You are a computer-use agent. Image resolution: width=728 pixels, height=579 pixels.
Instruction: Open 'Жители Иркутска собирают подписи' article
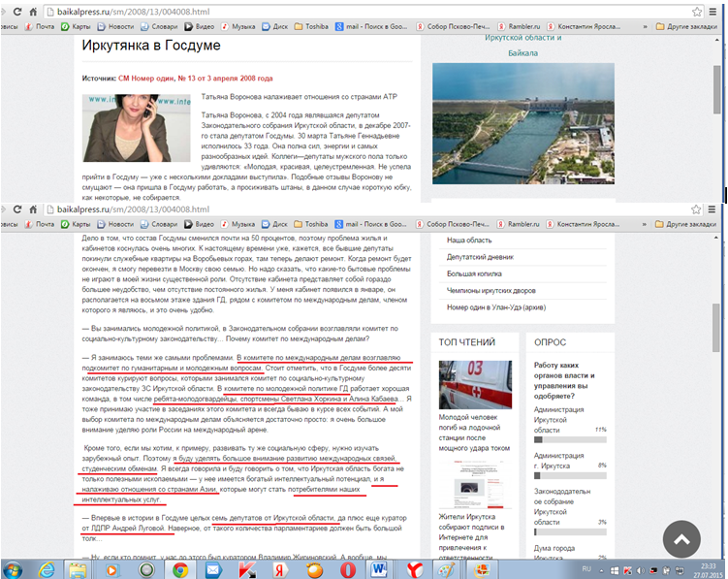pos(471,536)
